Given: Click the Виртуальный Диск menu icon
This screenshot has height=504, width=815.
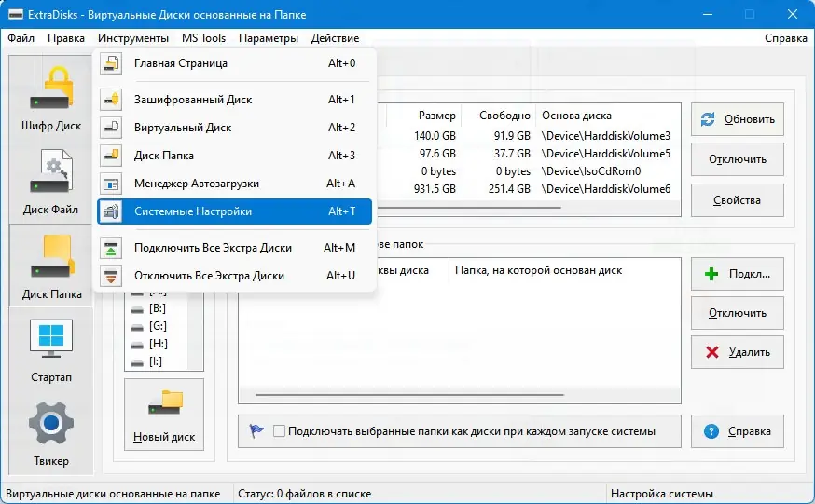Looking at the screenshot, I should (111, 128).
